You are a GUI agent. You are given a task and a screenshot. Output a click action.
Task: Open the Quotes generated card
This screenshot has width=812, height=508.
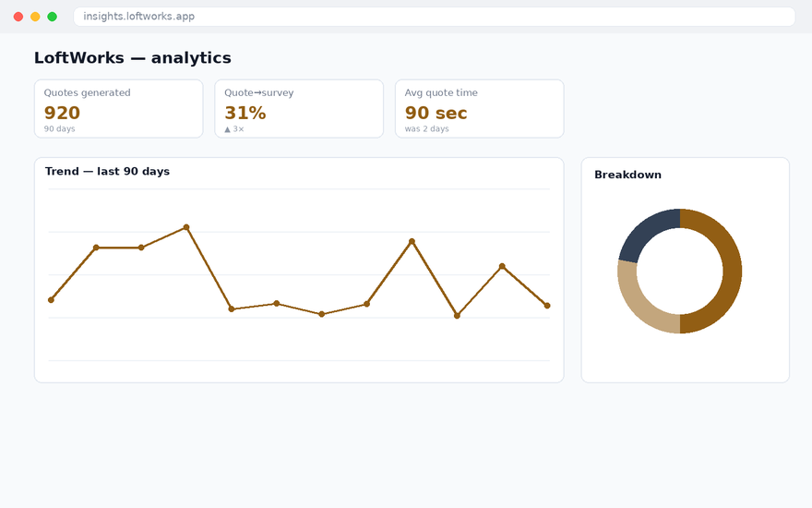click(119, 109)
